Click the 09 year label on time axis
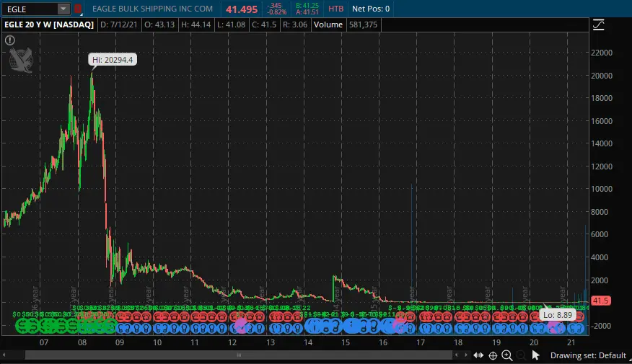The image size is (632, 364). [120, 342]
